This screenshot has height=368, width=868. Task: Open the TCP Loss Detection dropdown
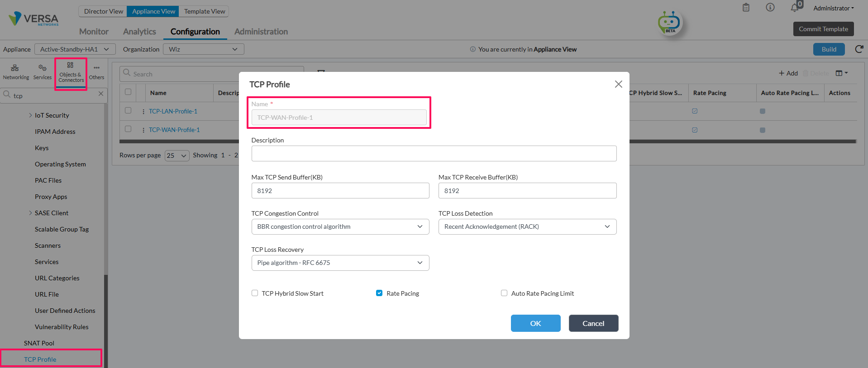pyautogui.click(x=527, y=226)
